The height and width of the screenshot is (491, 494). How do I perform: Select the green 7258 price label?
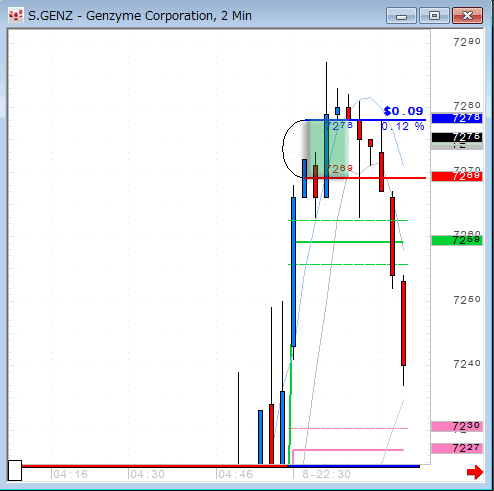tap(457, 240)
